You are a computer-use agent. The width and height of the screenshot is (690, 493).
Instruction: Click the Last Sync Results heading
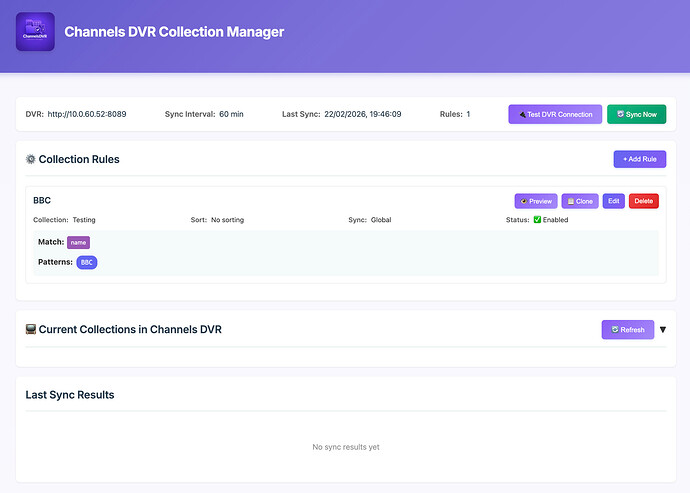tap(70, 394)
